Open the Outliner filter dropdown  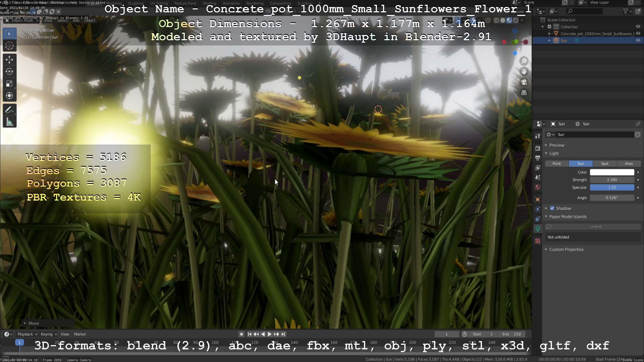[627, 11]
